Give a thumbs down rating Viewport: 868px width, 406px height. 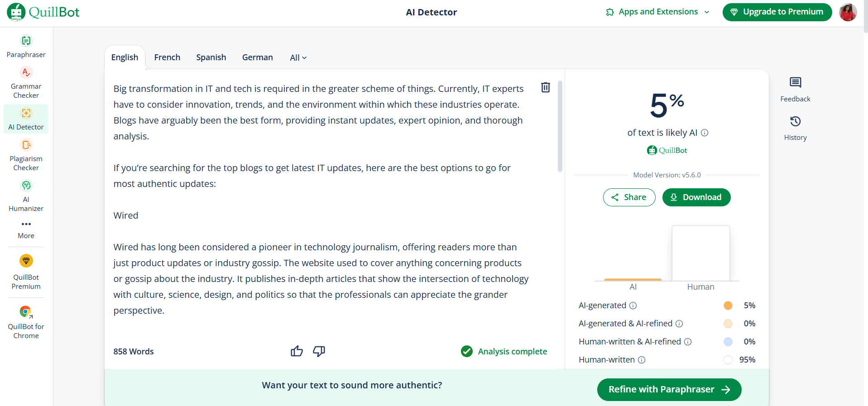(x=319, y=351)
